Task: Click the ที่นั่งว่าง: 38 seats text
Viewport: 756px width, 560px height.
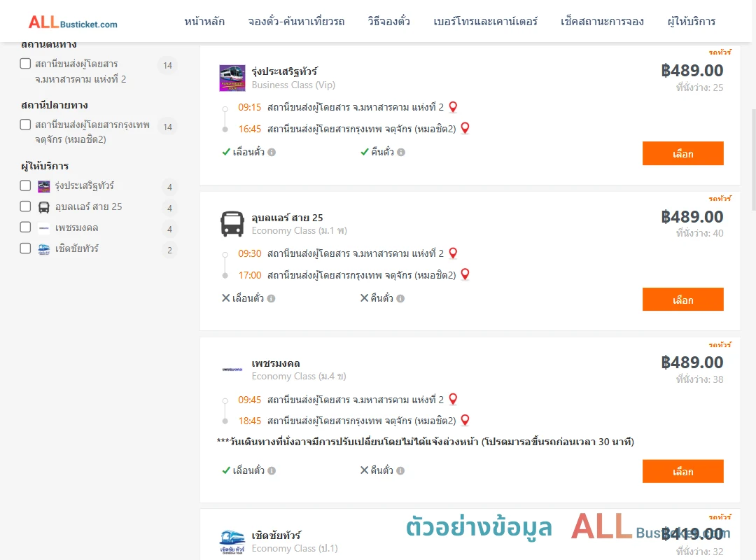Action: point(699,379)
